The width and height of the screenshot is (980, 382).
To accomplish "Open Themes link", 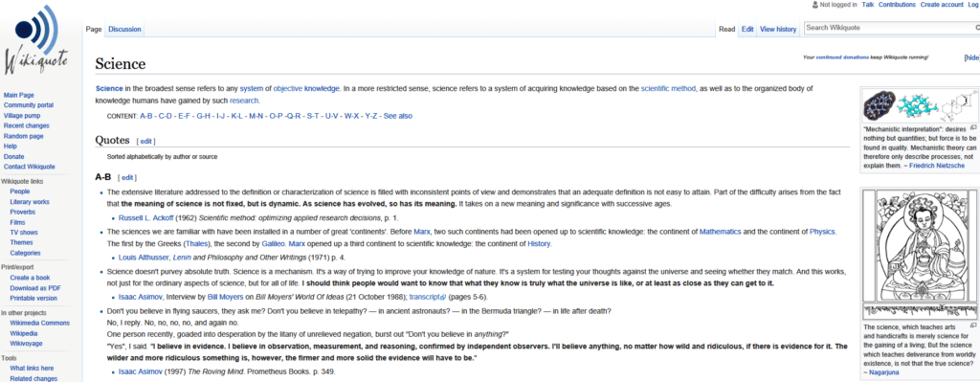I will 21,242.
